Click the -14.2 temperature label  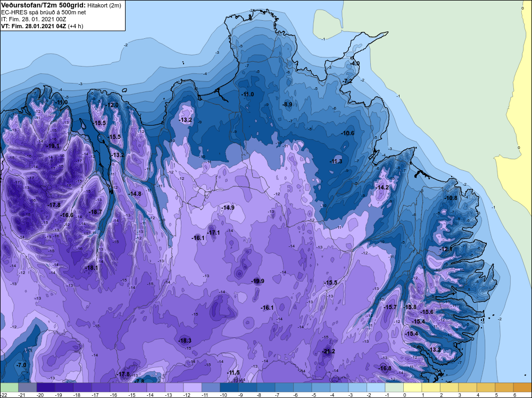point(383,188)
